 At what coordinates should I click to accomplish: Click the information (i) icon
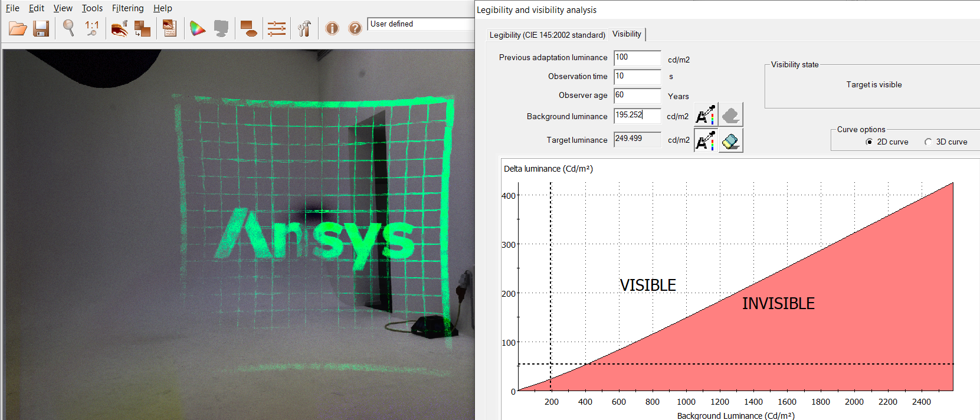point(332,28)
